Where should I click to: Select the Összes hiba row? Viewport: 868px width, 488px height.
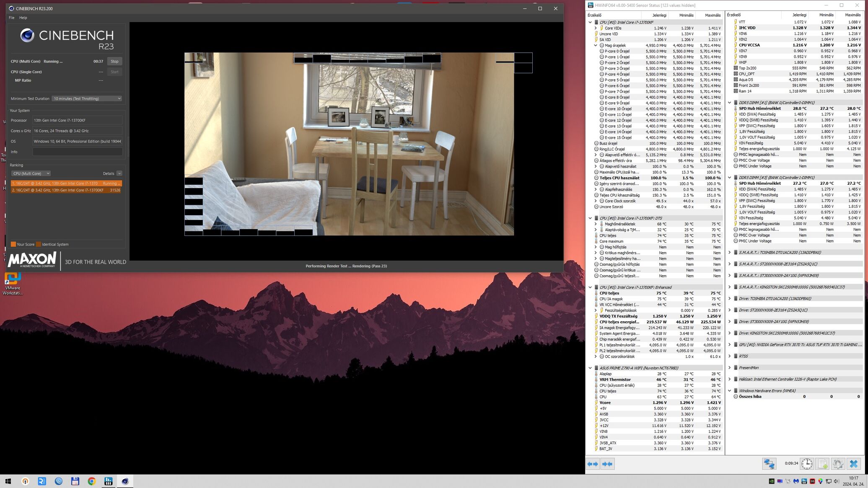tap(797, 397)
